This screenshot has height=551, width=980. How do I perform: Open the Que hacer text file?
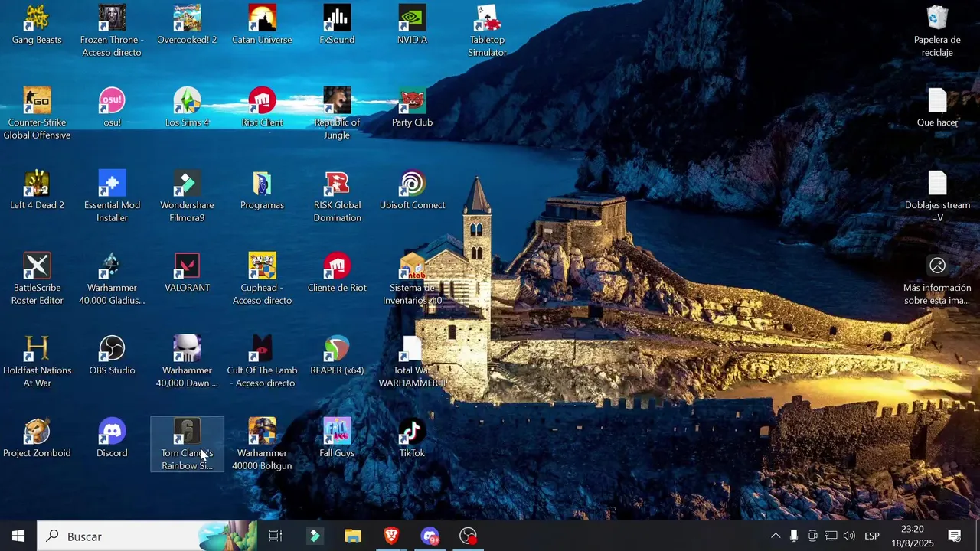(937, 108)
